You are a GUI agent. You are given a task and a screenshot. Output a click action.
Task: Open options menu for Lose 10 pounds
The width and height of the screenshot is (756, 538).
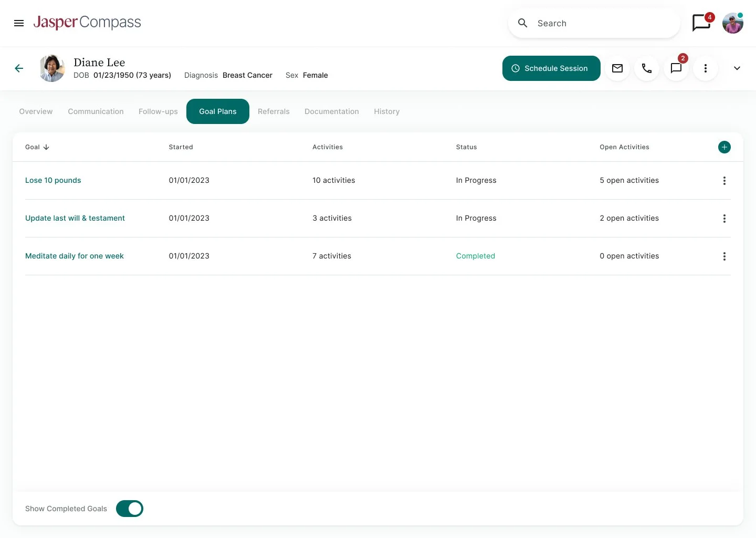pyautogui.click(x=724, y=181)
